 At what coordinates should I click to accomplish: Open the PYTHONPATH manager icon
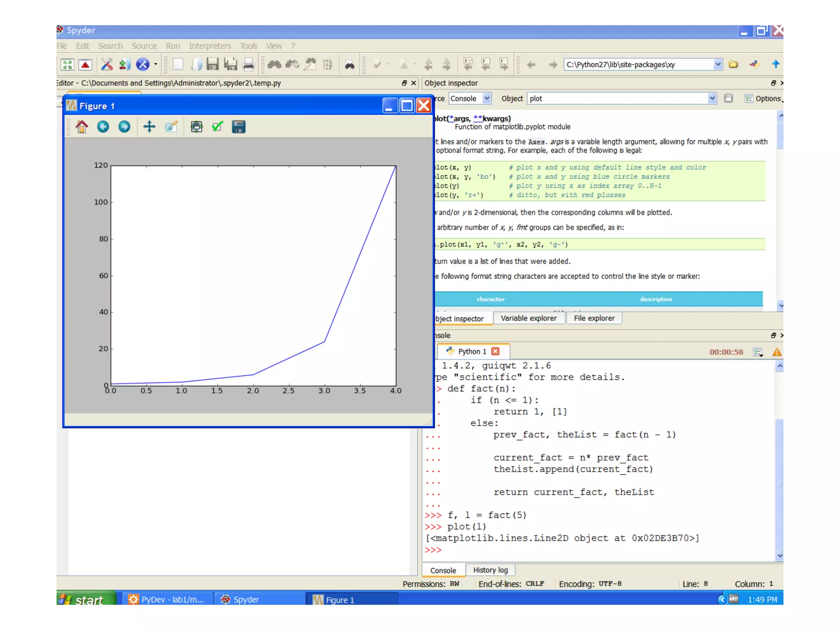pyautogui.click(x=125, y=64)
